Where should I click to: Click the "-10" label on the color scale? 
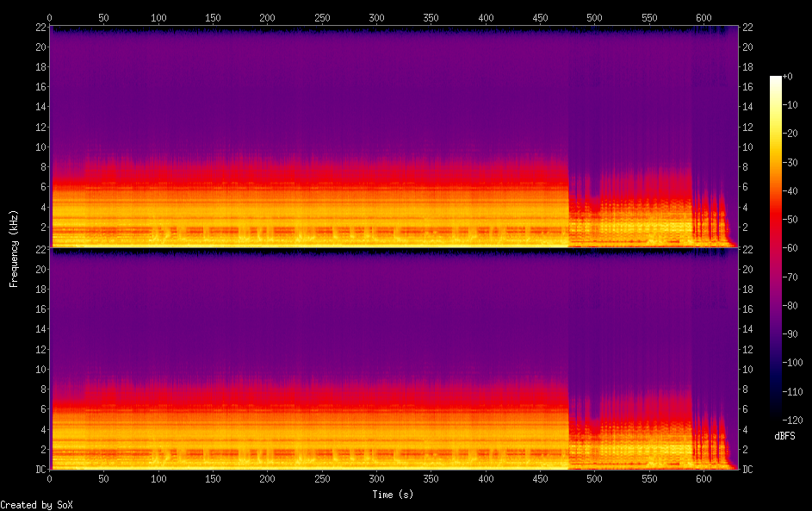[790, 104]
